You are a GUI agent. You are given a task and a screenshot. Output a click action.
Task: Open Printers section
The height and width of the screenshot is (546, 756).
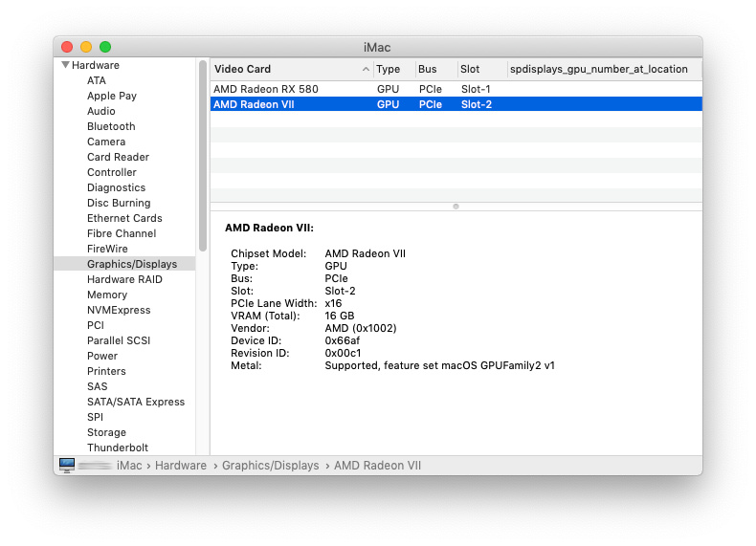pos(106,372)
